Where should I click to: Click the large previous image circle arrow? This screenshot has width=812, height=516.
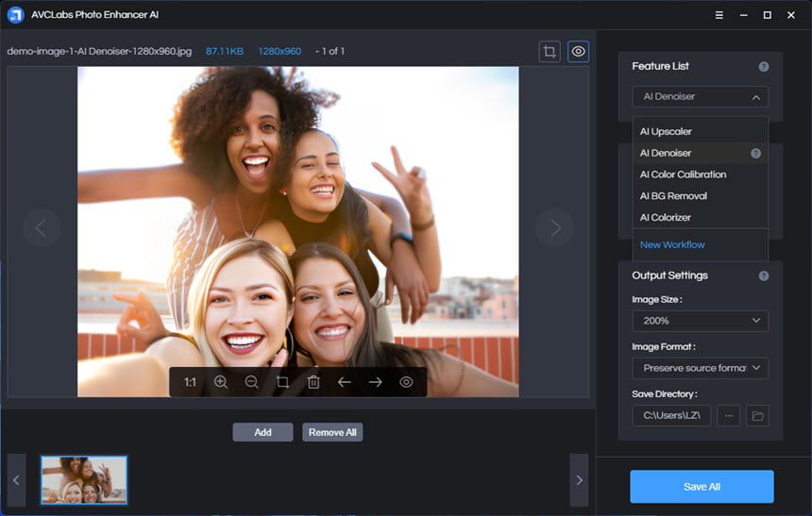point(41,227)
